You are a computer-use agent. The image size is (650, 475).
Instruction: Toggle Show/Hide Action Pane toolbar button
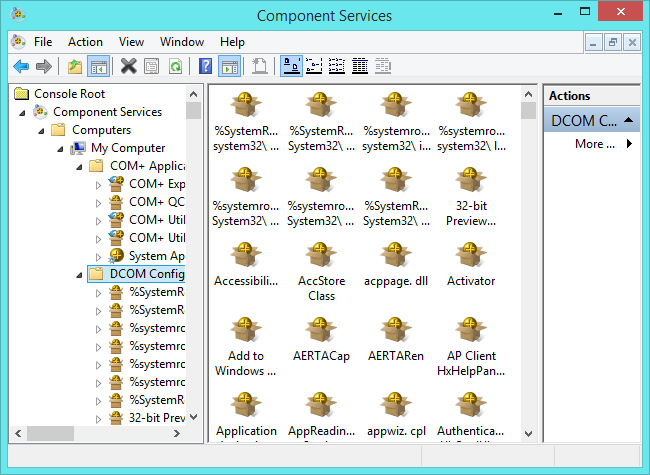click(x=229, y=66)
